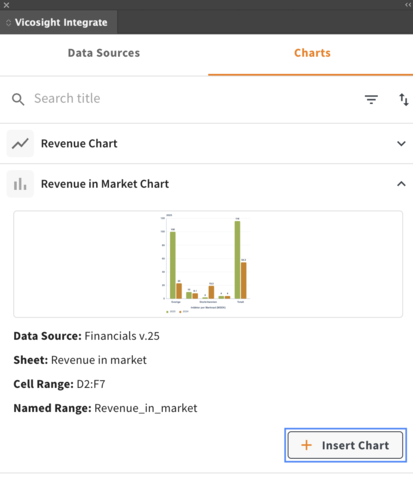Select the Revenue in Market Chart title

click(x=105, y=184)
